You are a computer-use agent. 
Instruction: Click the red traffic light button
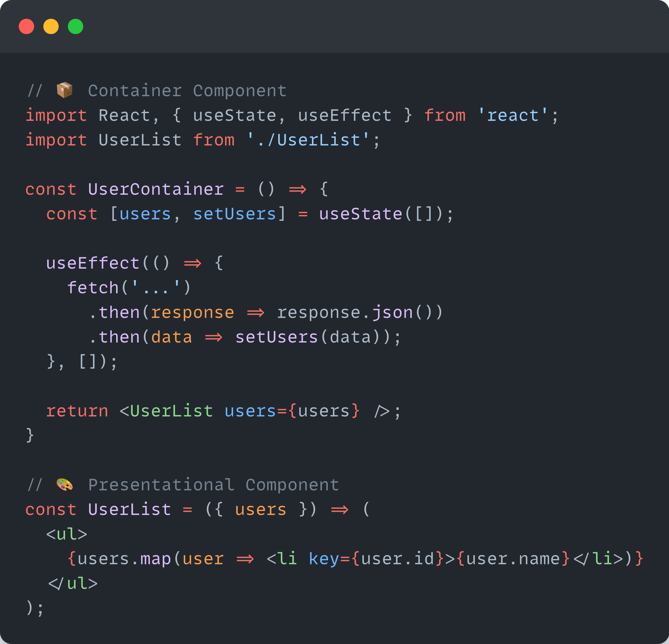point(27,27)
